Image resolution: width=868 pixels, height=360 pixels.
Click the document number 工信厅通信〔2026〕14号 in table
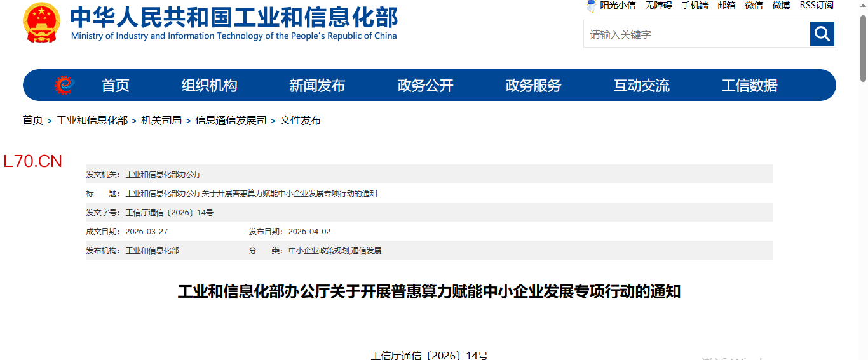pyautogui.click(x=170, y=212)
